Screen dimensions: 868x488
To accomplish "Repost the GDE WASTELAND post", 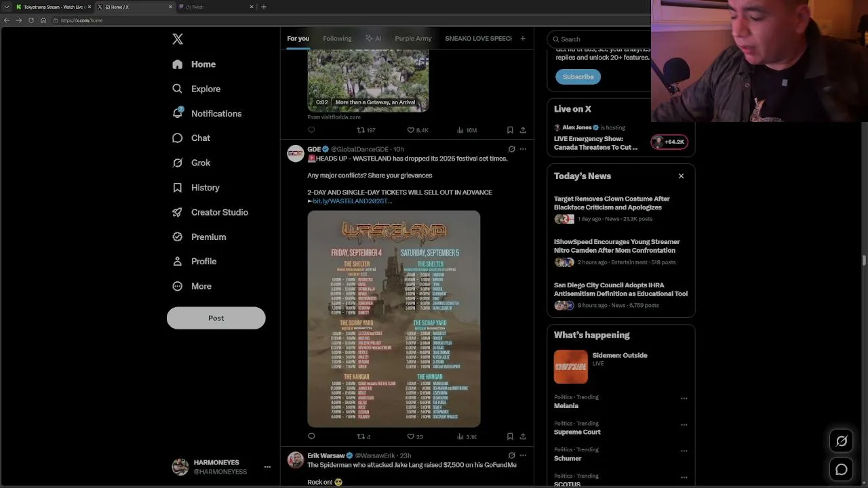I will coord(364,436).
